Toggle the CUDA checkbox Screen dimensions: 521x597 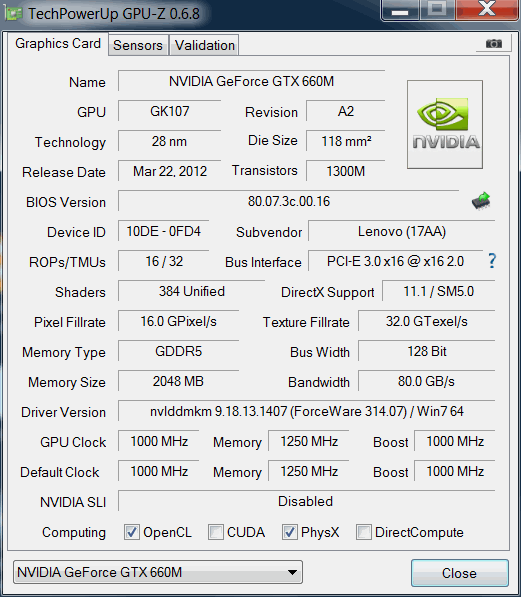216,532
